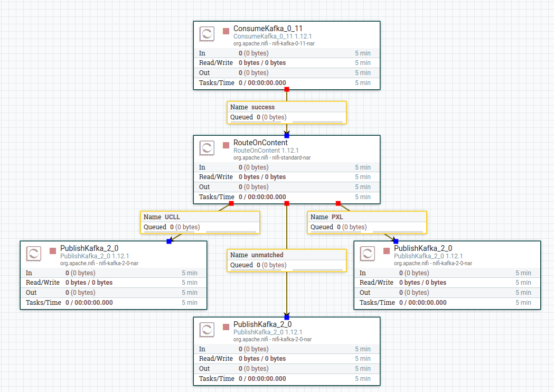Click the RouteOnContent processor title

(x=259, y=142)
